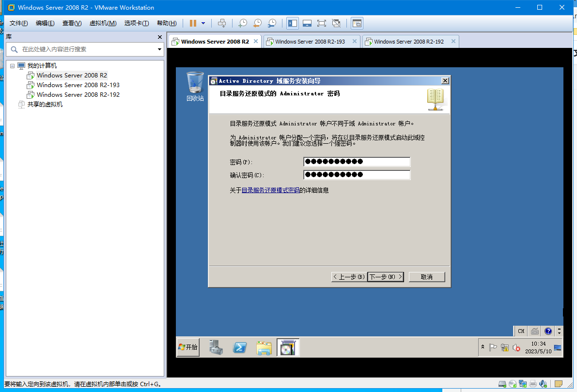The height and width of the screenshot is (392, 577).
Task: Select 共享的虚拟机 in library tree
Action: (45, 105)
